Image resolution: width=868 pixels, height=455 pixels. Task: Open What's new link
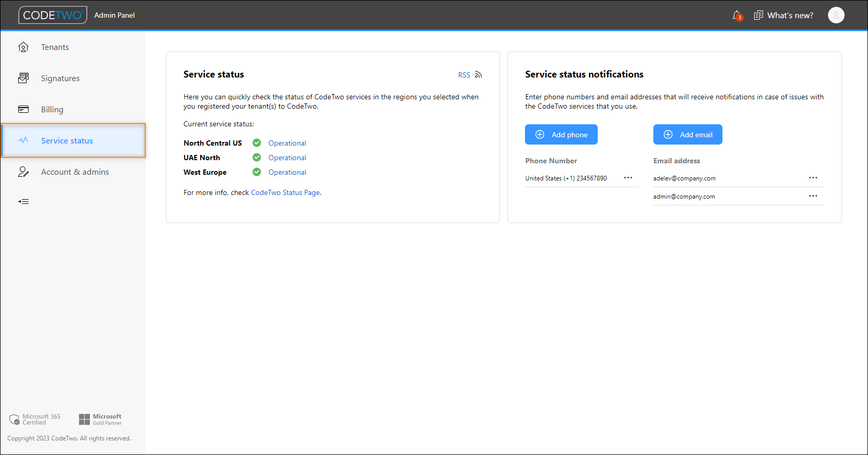(x=790, y=16)
